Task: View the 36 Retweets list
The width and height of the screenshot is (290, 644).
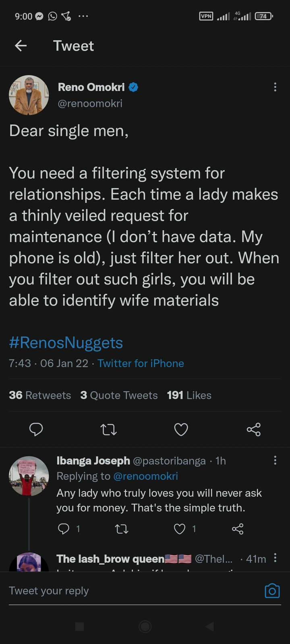Action: pos(40,395)
